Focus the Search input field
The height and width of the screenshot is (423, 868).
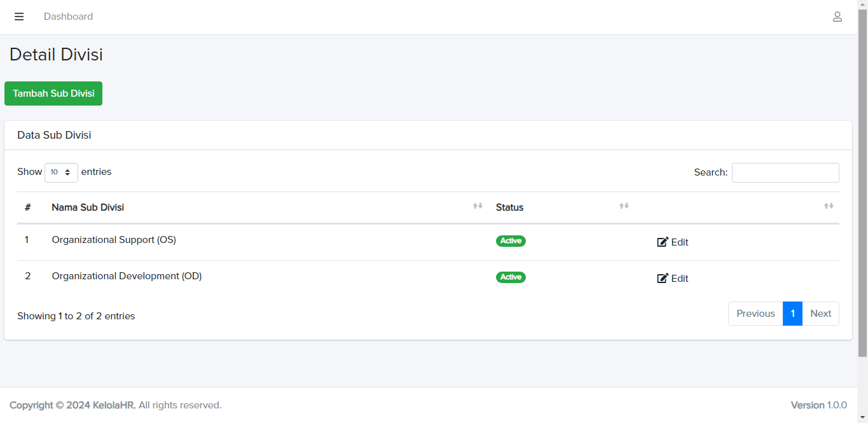tap(785, 172)
